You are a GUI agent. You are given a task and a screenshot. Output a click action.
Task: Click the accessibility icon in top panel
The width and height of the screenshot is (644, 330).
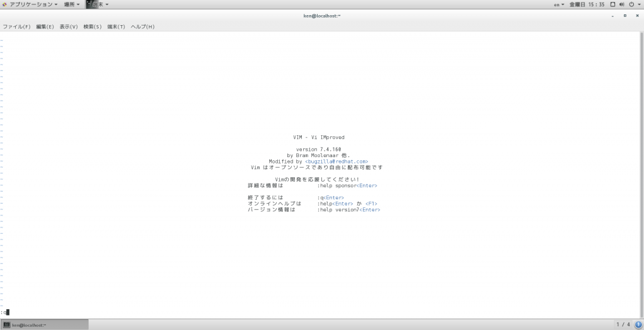[x=613, y=4]
